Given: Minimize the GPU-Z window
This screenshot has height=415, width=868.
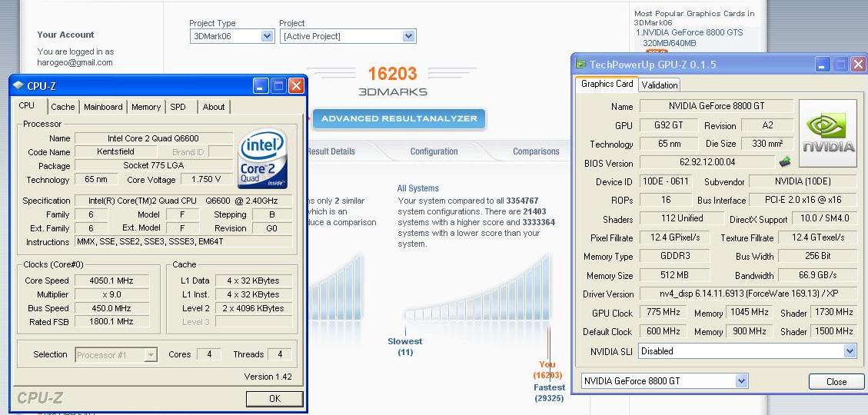Looking at the screenshot, I should [823, 65].
